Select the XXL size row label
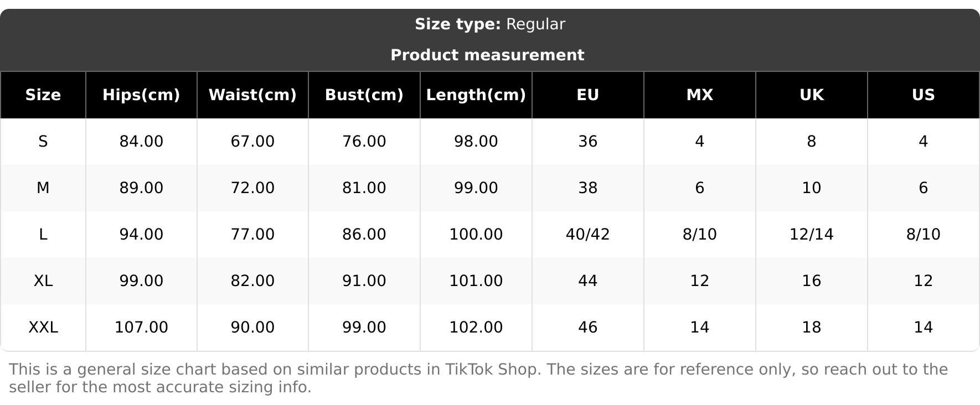The image size is (980, 405). [x=43, y=328]
